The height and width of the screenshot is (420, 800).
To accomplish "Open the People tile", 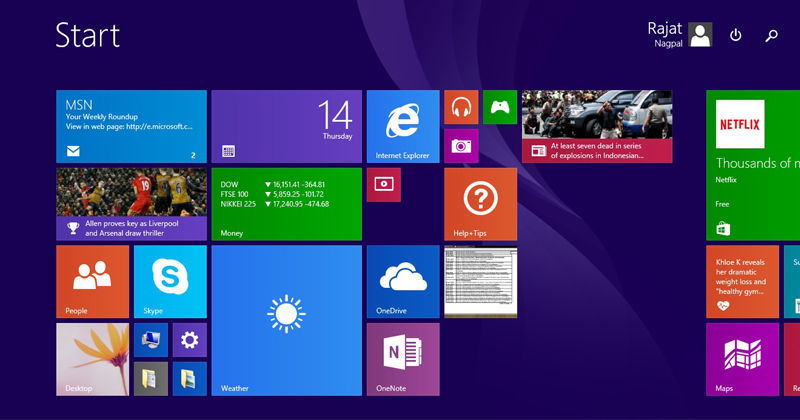I will (x=92, y=281).
